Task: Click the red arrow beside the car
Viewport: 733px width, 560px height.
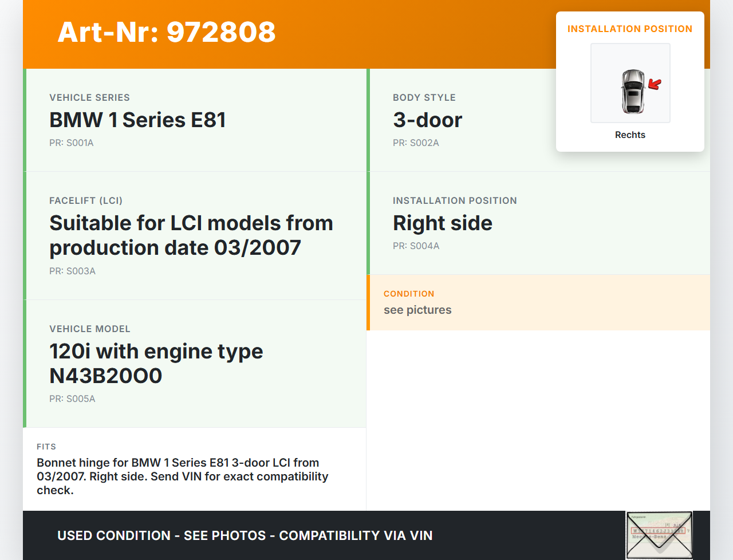Action: 655,85
